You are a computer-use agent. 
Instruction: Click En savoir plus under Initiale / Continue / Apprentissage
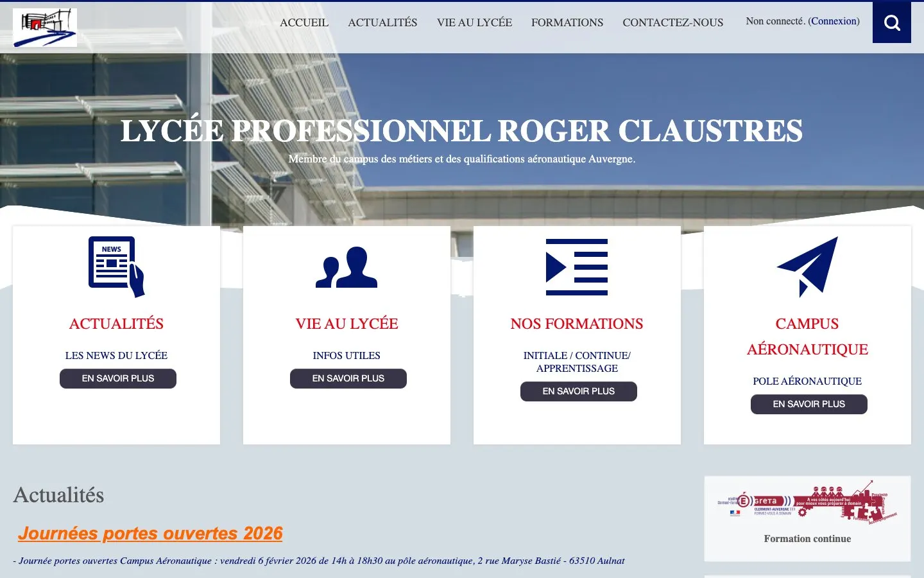click(x=579, y=391)
